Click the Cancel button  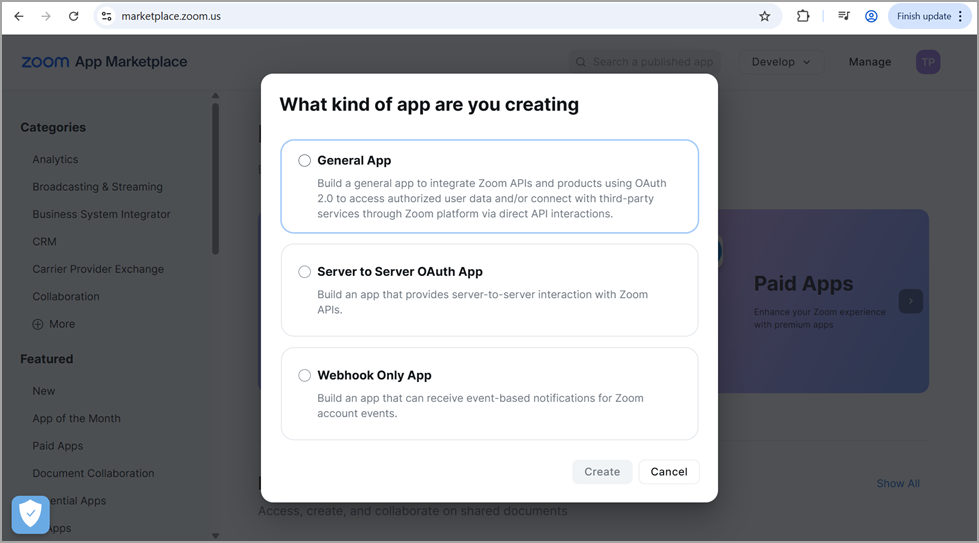(x=669, y=472)
